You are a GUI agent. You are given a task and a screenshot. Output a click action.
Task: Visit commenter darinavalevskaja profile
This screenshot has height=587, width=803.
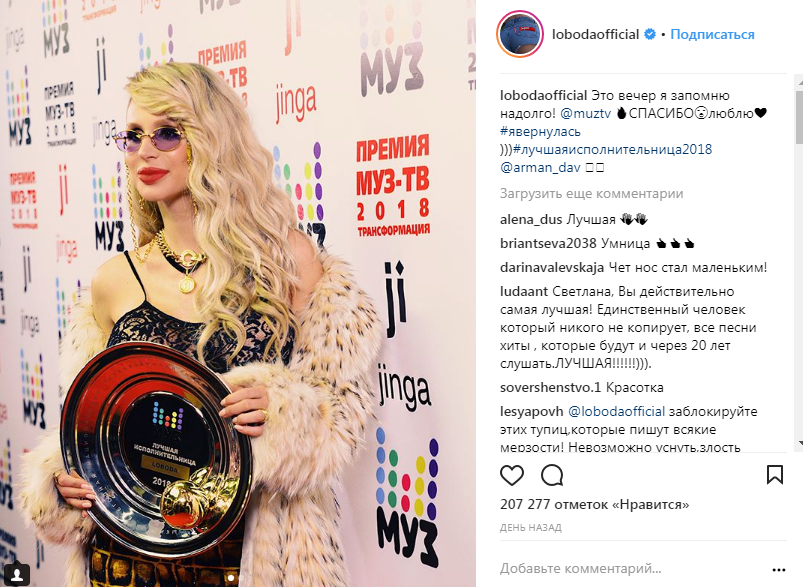pyautogui.click(x=552, y=267)
